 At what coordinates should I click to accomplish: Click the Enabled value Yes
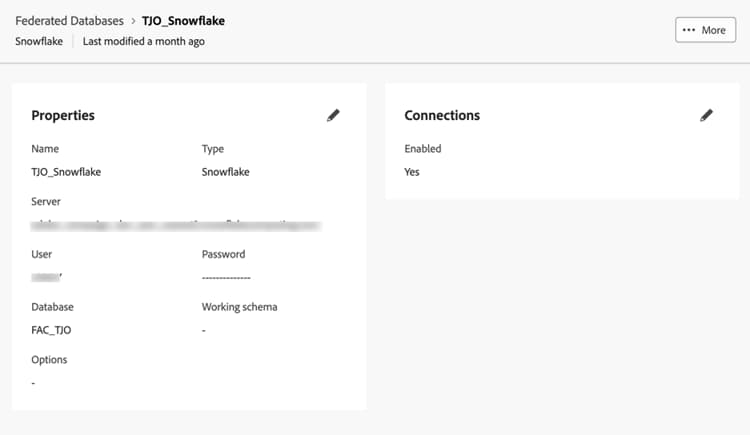412,172
